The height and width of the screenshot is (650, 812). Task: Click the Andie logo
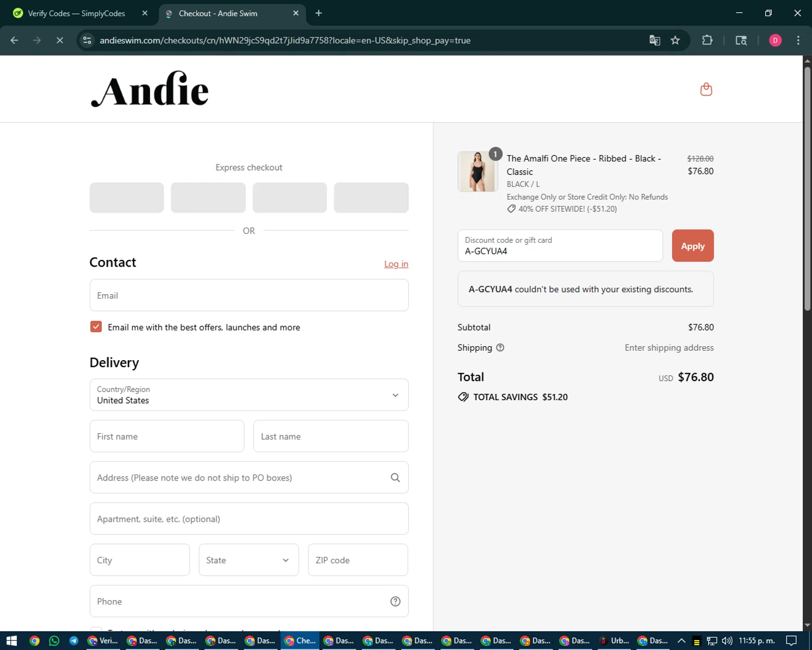coord(150,89)
